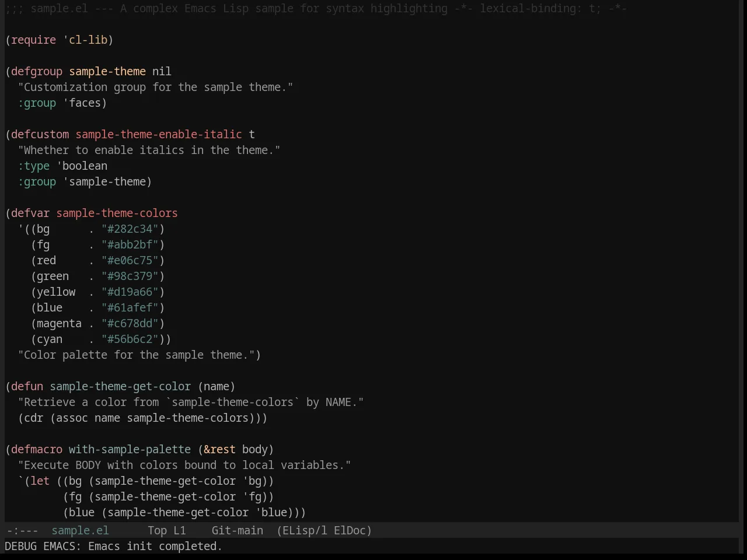Click the color string "#98c379"
Viewport: 747px width, 560px height.
[130, 276]
